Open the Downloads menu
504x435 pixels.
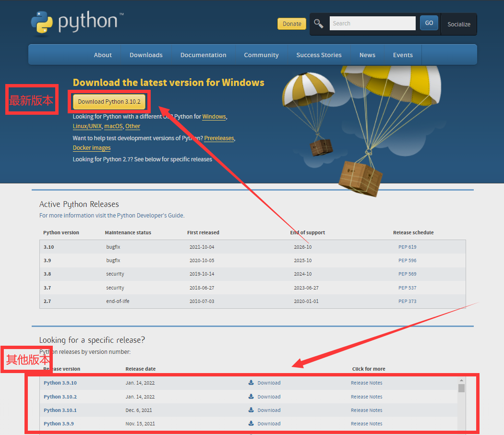click(x=146, y=55)
